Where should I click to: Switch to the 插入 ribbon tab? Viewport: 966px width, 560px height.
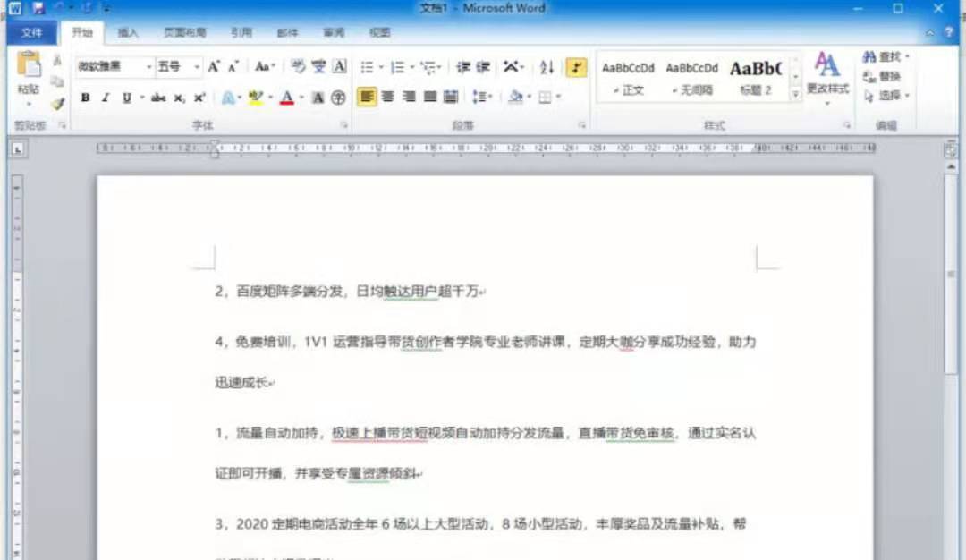(128, 32)
